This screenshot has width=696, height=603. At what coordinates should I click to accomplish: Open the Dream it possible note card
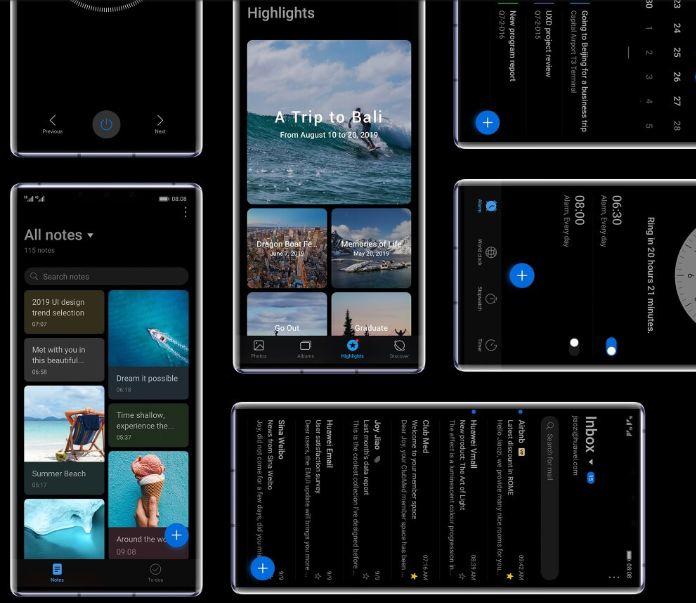coord(148,344)
